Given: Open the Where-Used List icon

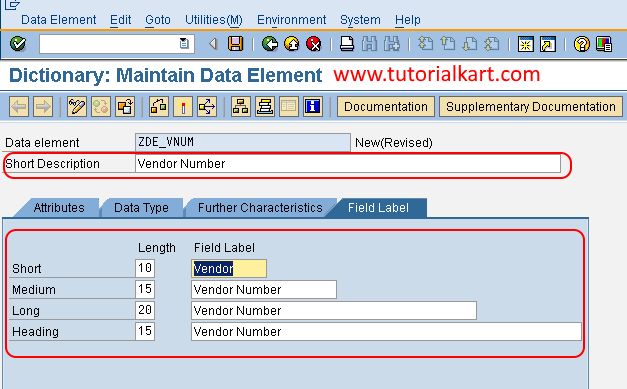Looking at the screenshot, I should point(207,107).
